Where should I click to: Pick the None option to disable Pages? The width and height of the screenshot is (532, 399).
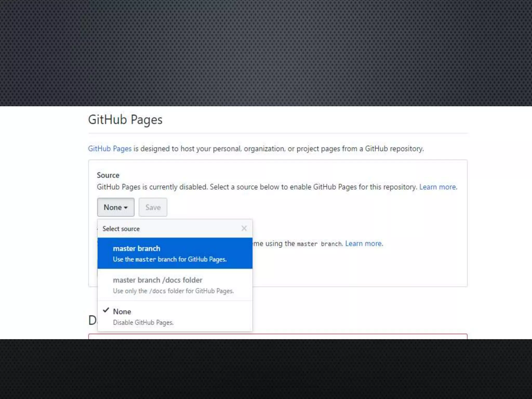click(122, 311)
